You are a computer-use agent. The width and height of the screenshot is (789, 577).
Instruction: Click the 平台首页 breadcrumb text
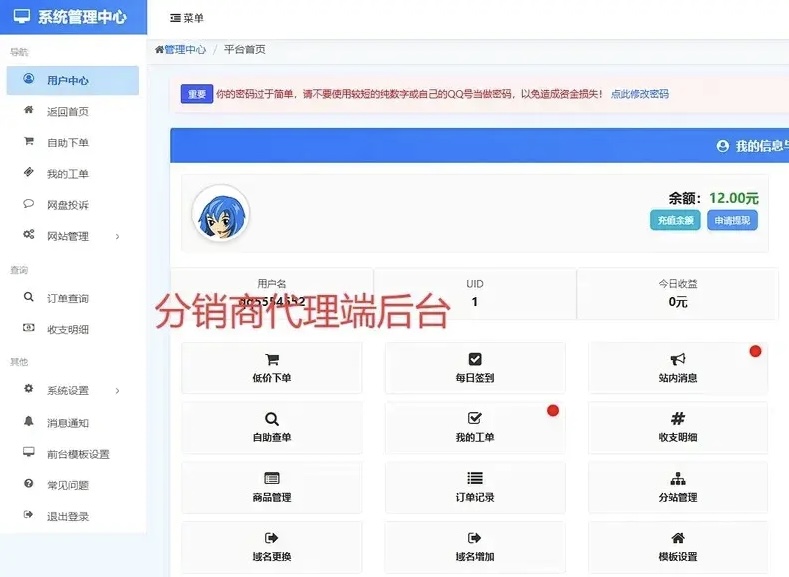point(245,49)
